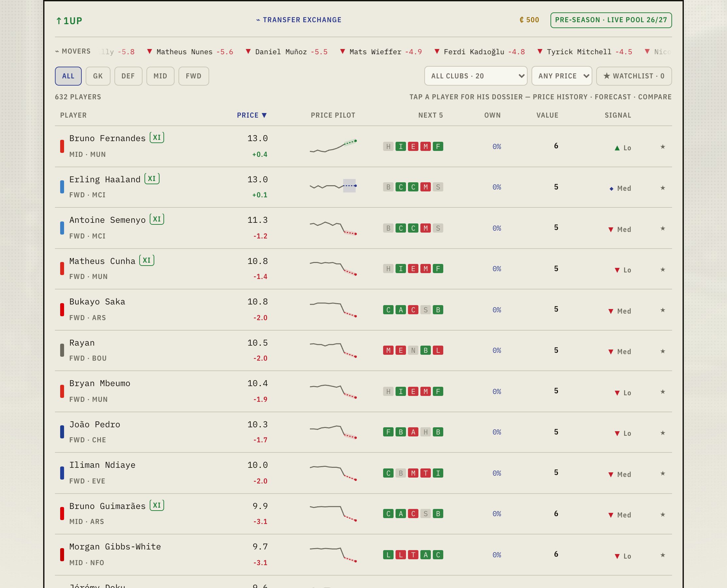Click Rayan's grey club colour bar
This screenshot has width=727, height=588.
coord(62,350)
